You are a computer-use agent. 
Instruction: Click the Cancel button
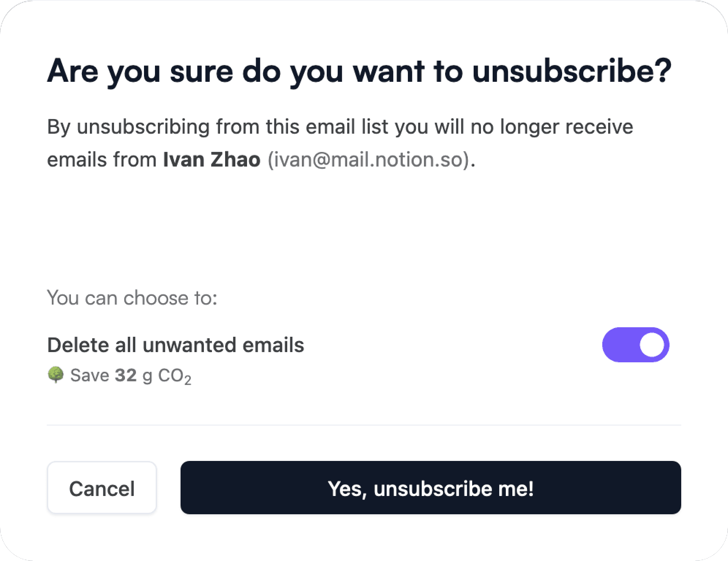click(102, 488)
